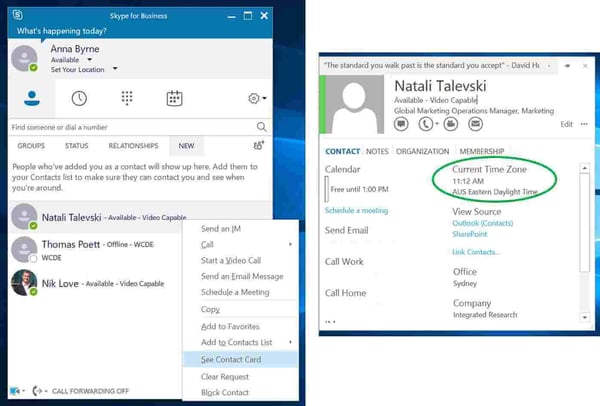600x406 pixels.
Task: Switch to the Relationships tab
Action: (x=132, y=146)
